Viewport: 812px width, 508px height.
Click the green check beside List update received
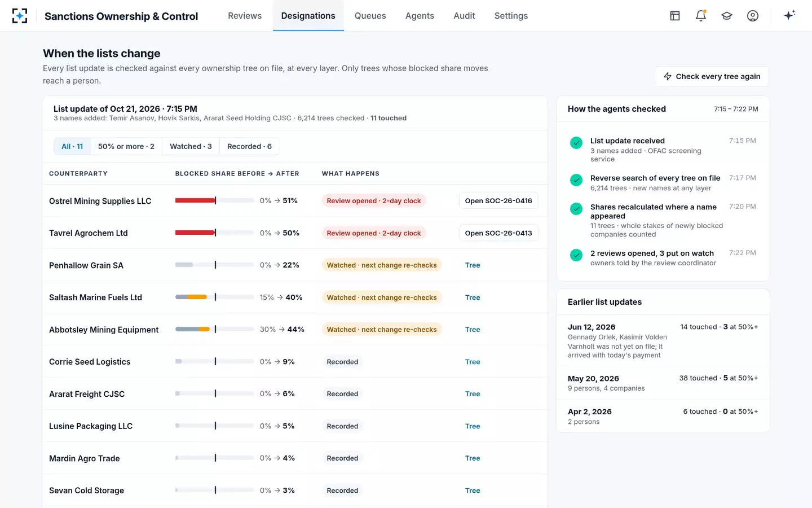[x=576, y=143]
